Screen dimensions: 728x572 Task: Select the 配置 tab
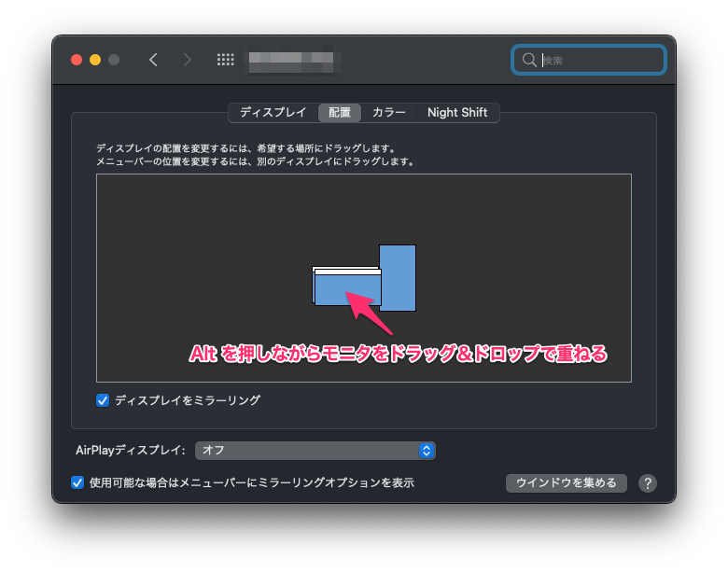(340, 113)
